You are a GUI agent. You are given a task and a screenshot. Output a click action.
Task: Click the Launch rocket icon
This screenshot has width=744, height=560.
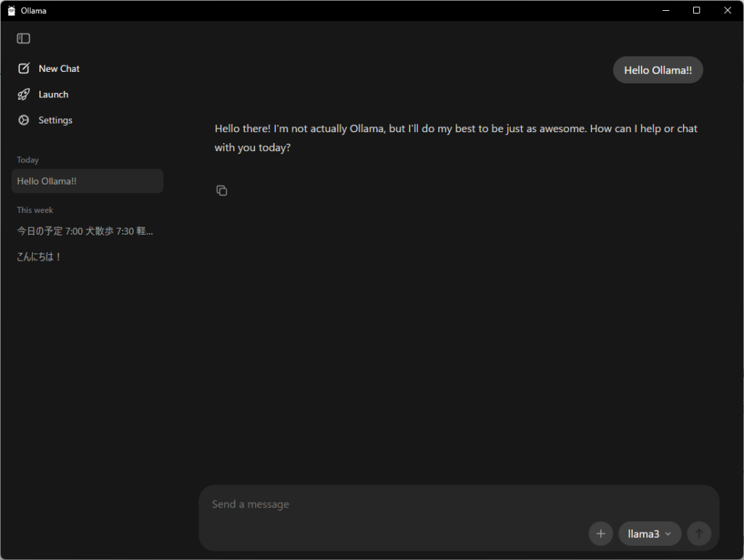24,94
